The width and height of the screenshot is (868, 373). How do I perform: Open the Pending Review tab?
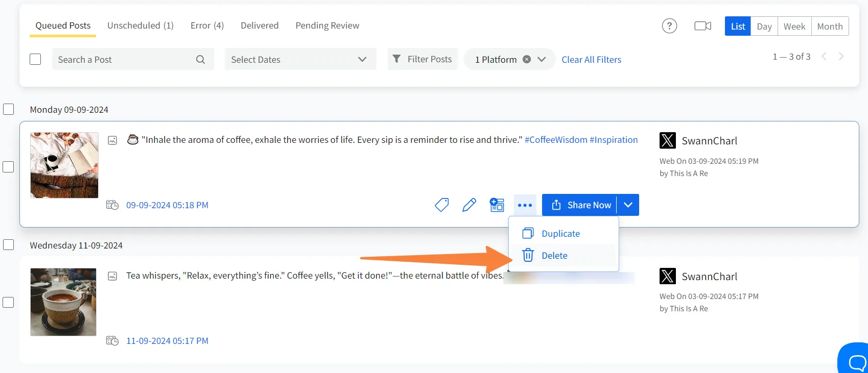[327, 26]
